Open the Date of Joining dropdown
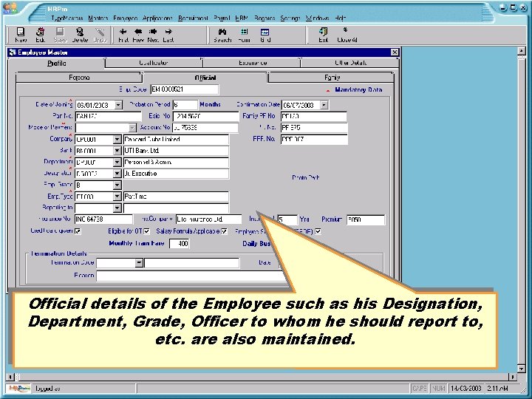 (118, 105)
